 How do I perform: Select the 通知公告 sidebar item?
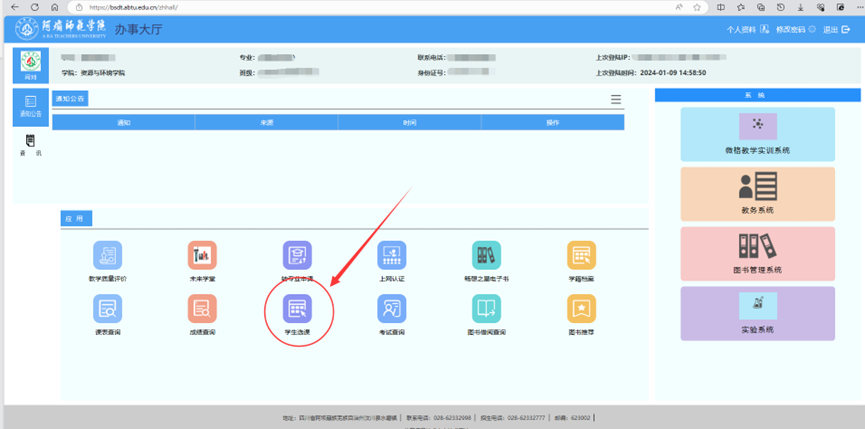point(30,105)
